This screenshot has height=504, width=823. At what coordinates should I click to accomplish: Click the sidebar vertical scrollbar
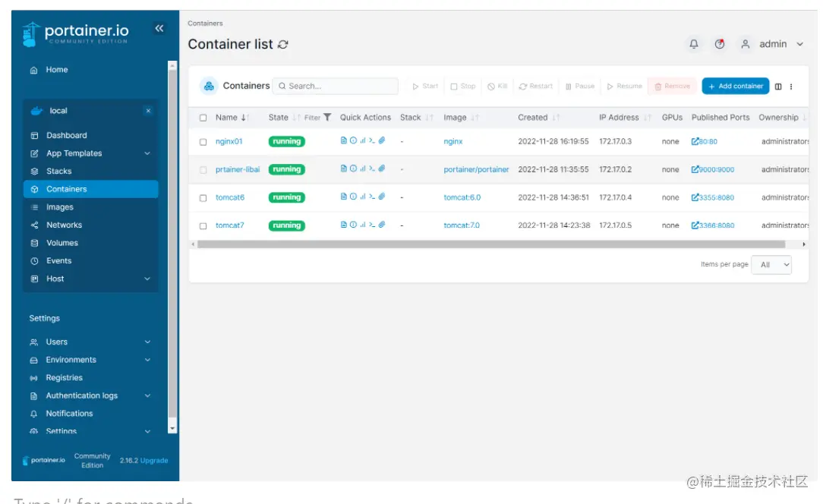pos(172,243)
